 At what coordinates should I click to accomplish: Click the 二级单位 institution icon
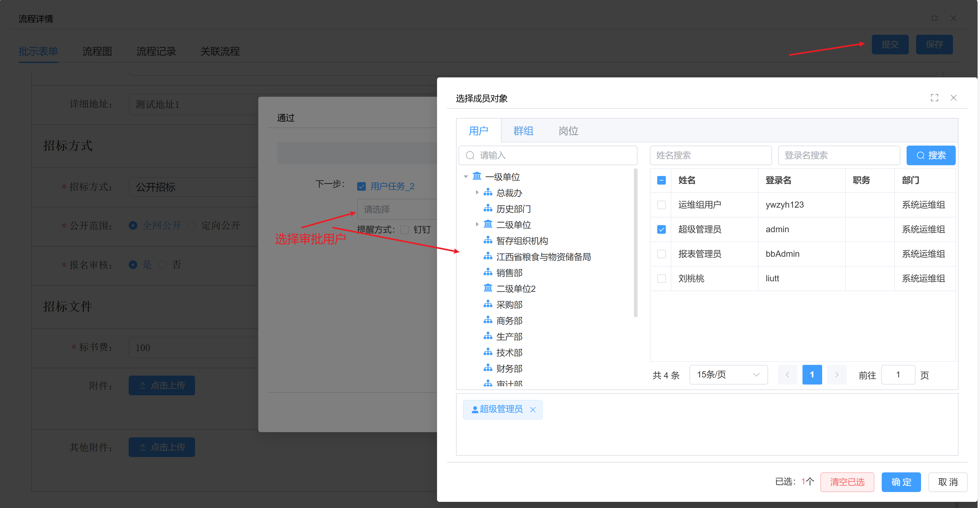click(x=488, y=224)
